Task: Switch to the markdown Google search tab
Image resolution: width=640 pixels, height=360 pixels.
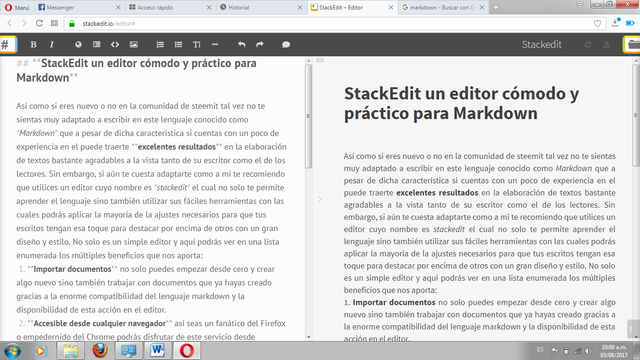Action: pyautogui.click(x=443, y=7)
